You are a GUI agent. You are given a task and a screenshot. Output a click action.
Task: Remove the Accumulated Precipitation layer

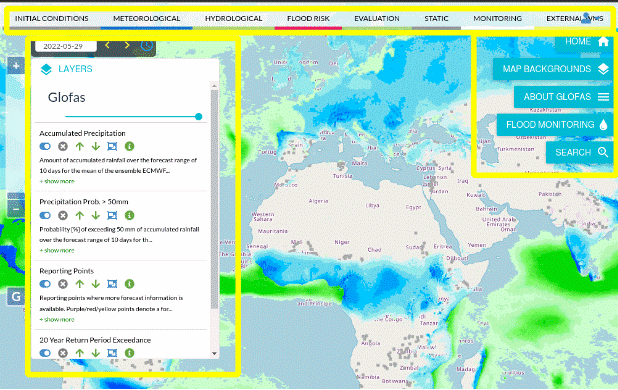(x=63, y=147)
